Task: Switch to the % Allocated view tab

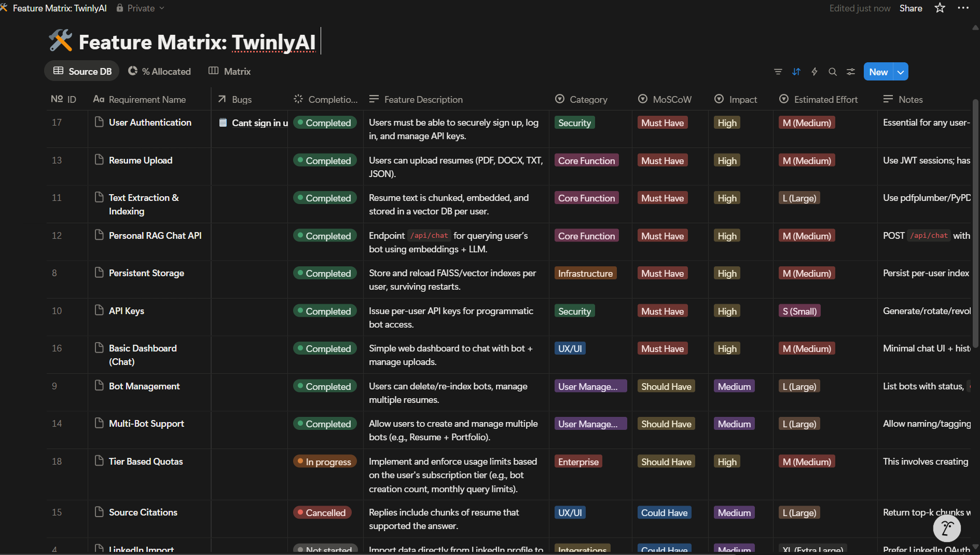Action: pos(159,71)
